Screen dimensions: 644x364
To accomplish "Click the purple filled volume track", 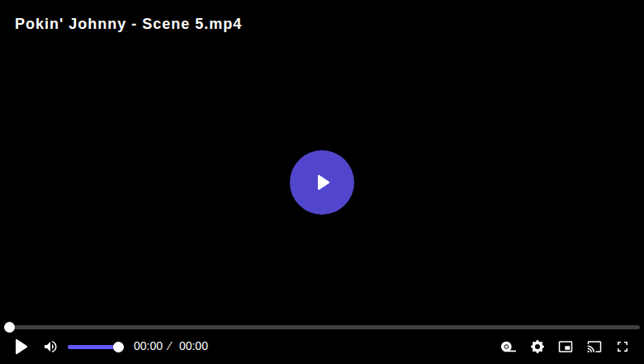I will point(92,347).
